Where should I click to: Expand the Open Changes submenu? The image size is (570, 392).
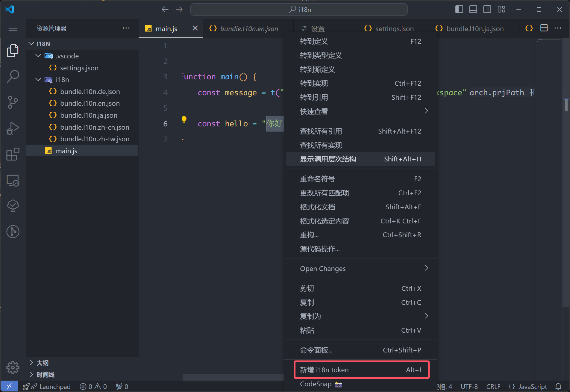pos(360,268)
